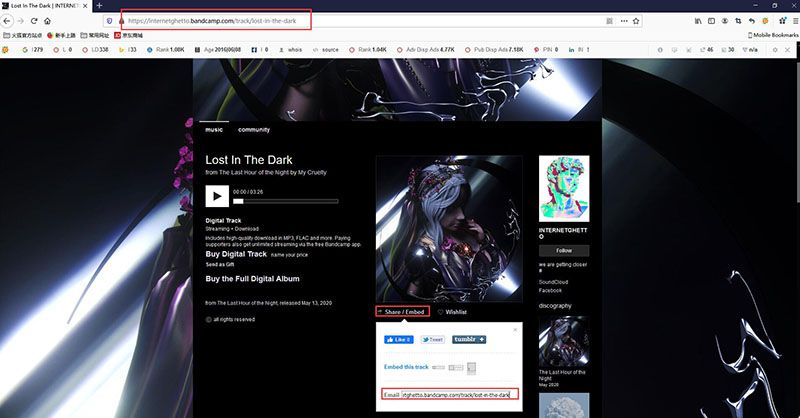This screenshot has height=418, width=800.
Task: Click the Lost In The Dark album cover
Action: (449, 229)
